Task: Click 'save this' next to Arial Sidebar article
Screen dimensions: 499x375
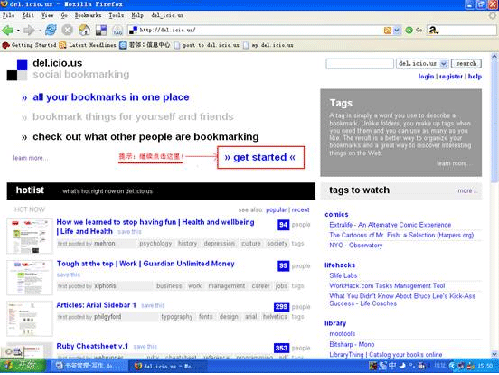Action: click(153, 305)
